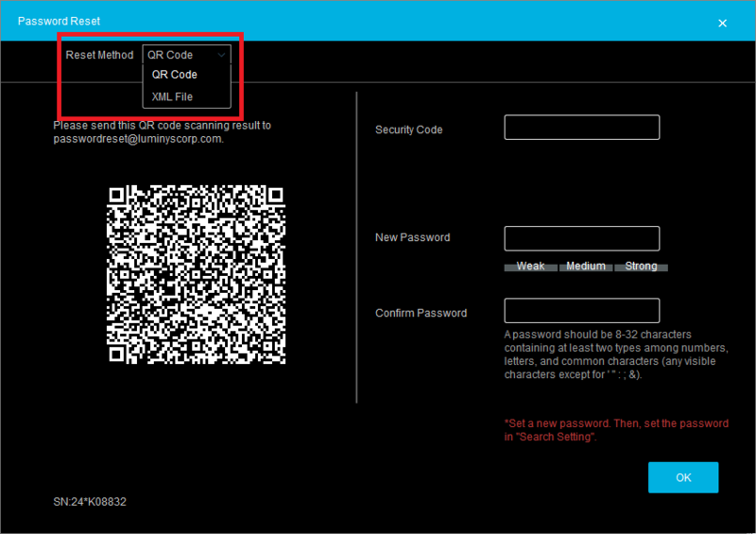Focus the Confirm Password input box
Image resolution: width=756 pixels, height=534 pixels.
[x=581, y=311]
